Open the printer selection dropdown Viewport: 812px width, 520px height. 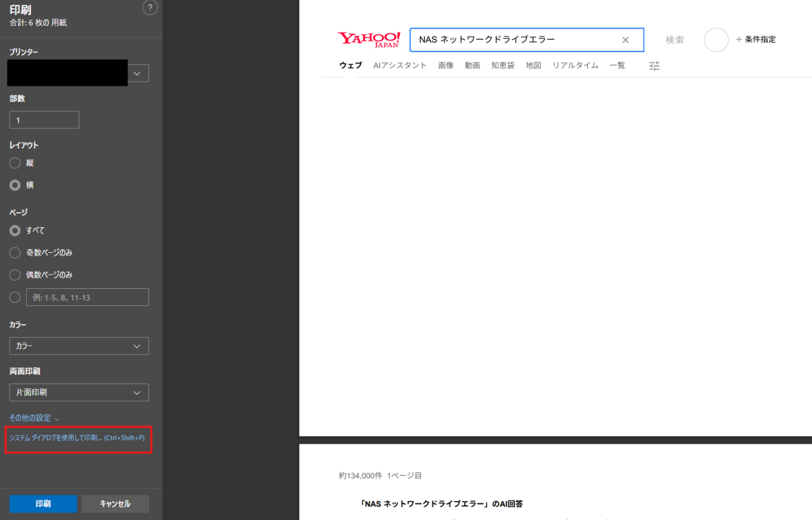[138, 73]
